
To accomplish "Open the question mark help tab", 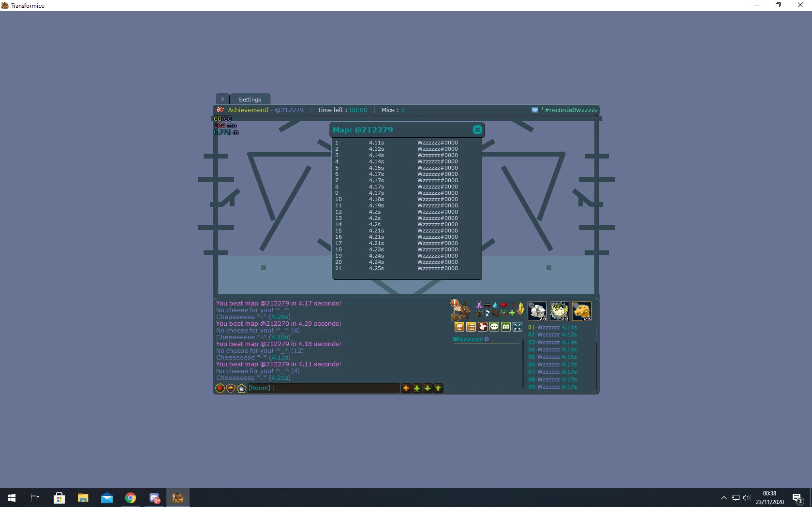I will coord(222,99).
